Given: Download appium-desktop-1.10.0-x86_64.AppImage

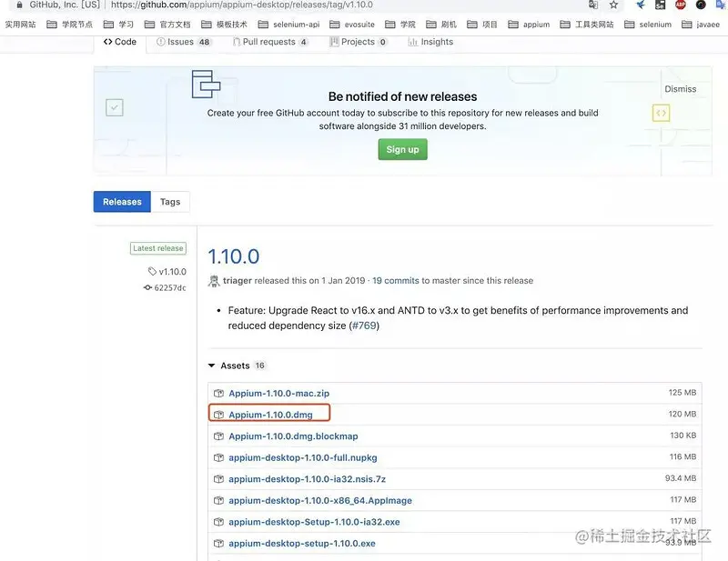Looking at the screenshot, I should tap(320, 500).
